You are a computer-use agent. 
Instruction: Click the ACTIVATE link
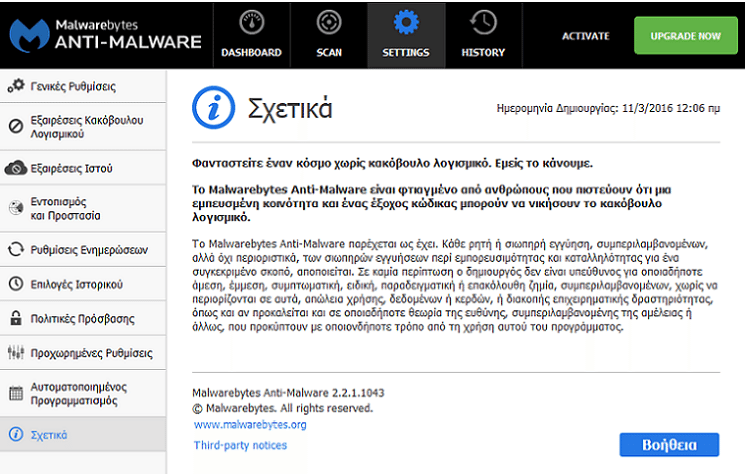click(x=585, y=36)
